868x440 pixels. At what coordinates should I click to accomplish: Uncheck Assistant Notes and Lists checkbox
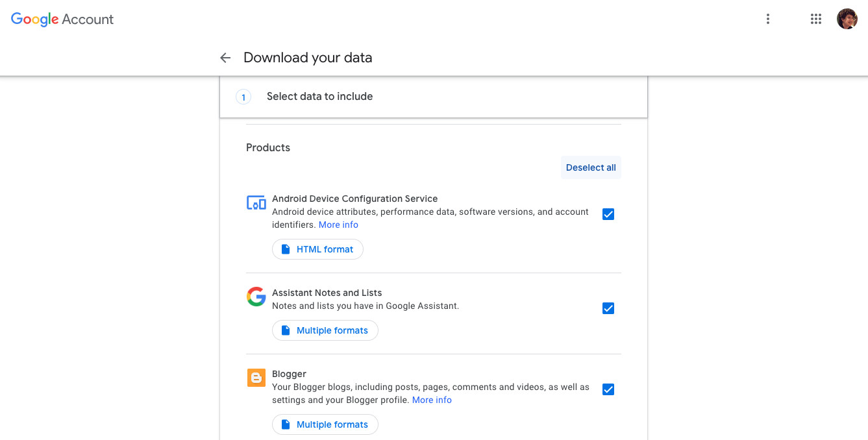pos(608,308)
